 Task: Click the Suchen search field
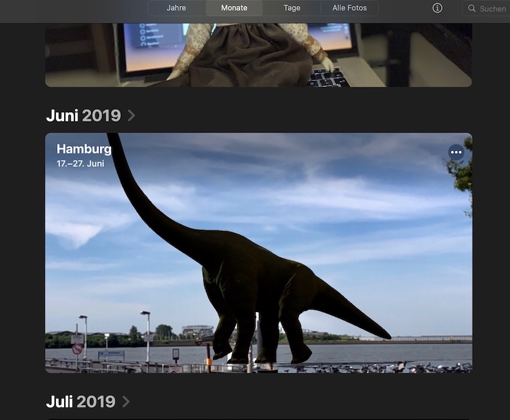(x=486, y=8)
